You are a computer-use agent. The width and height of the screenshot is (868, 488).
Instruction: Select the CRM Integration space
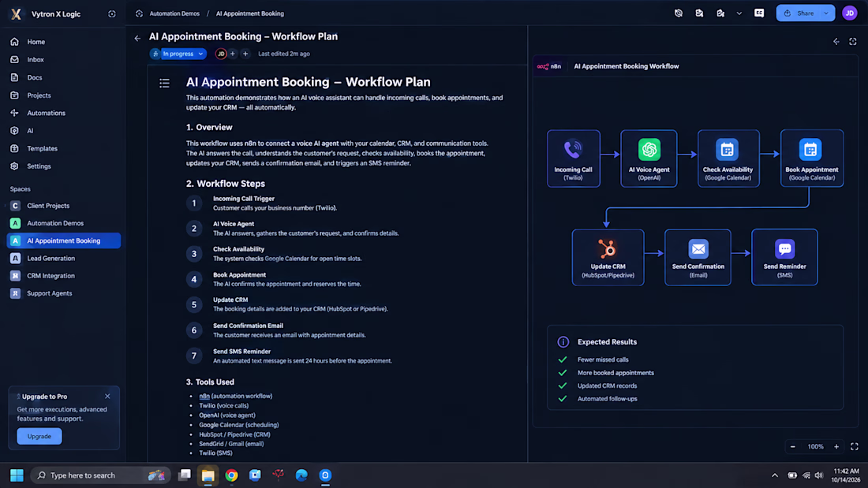click(x=51, y=276)
